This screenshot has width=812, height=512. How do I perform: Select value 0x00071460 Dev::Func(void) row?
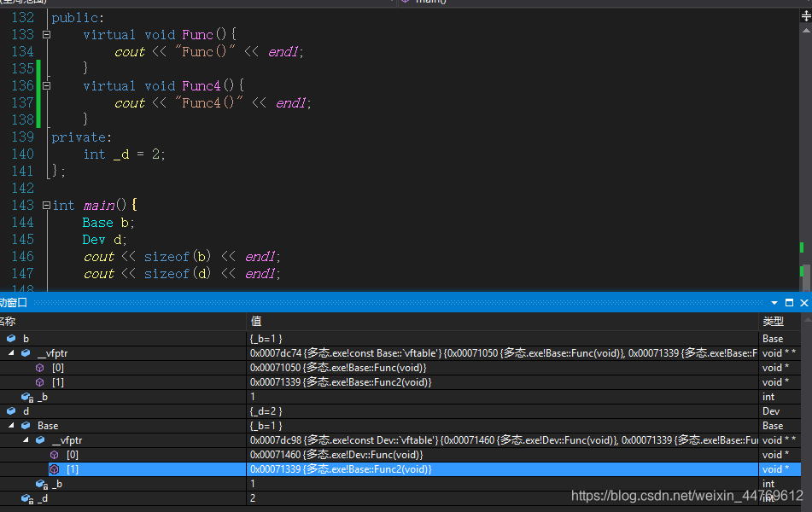(x=400, y=455)
